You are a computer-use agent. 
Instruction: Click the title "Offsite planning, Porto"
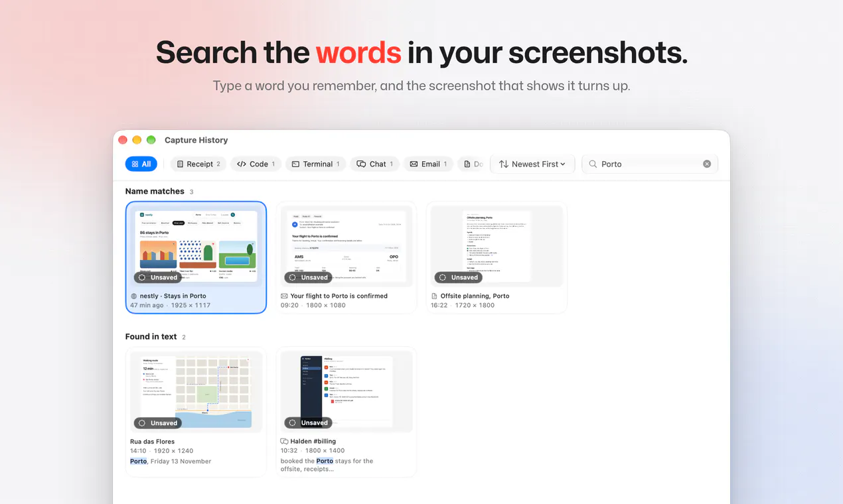[x=475, y=296]
